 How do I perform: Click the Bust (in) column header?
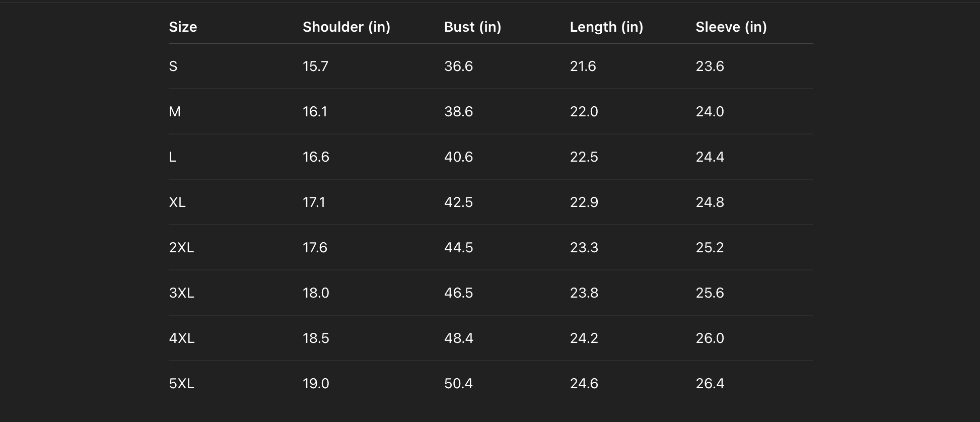pyautogui.click(x=472, y=27)
